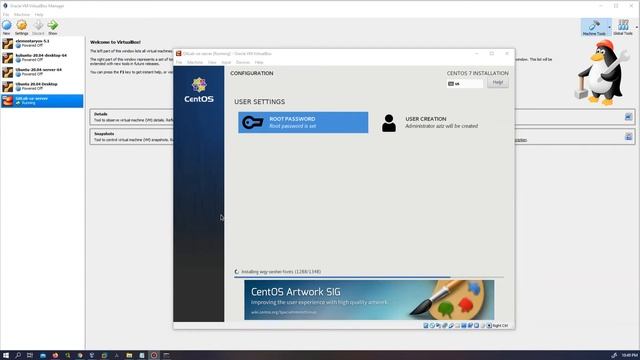Viewport: 640px width, 360px height.
Task: Open Input menu in the VM window
Action: [226, 62]
